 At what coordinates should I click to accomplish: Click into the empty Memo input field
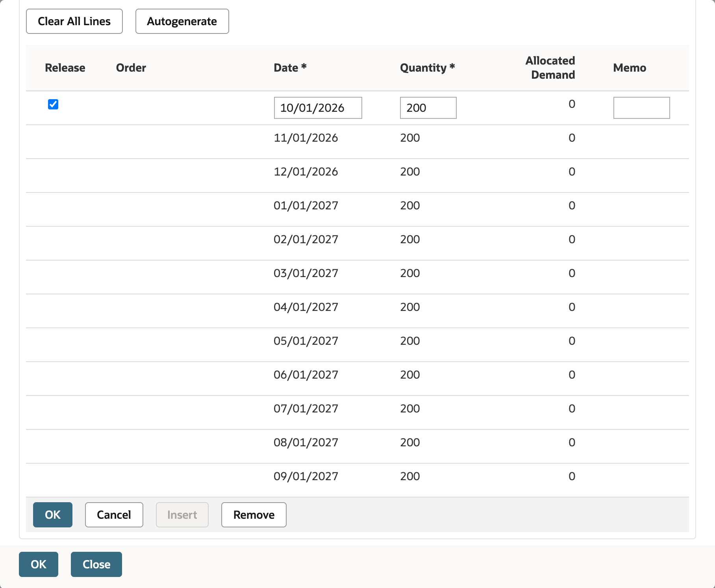[x=641, y=108]
